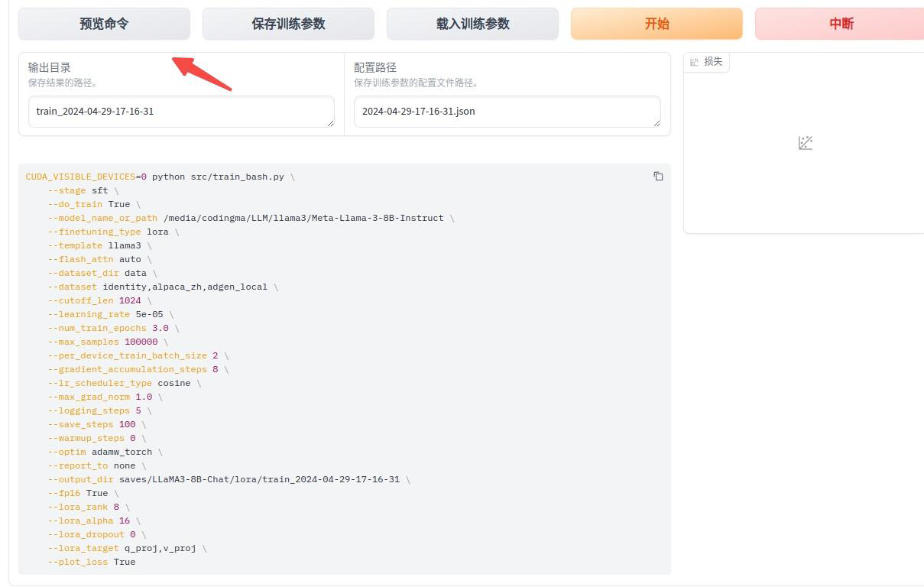Viewport: 924px width, 587px height.
Task: Click the 损失 label text
Action: pos(713,61)
